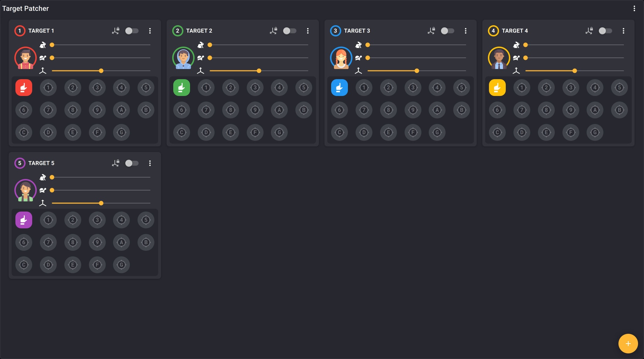Image resolution: width=644 pixels, height=359 pixels.
Task: Open the Target Patcher panel overflow menu
Action: [x=634, y=8]
